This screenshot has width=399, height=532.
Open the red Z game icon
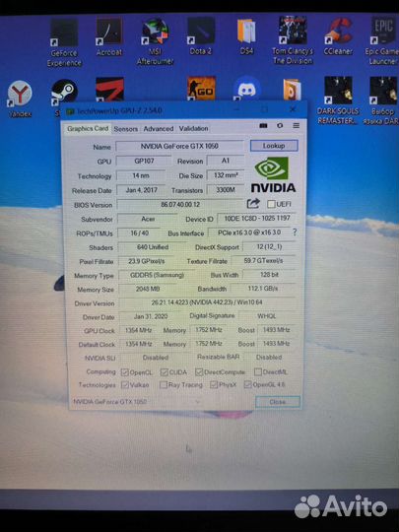click(x=110, y=90)
